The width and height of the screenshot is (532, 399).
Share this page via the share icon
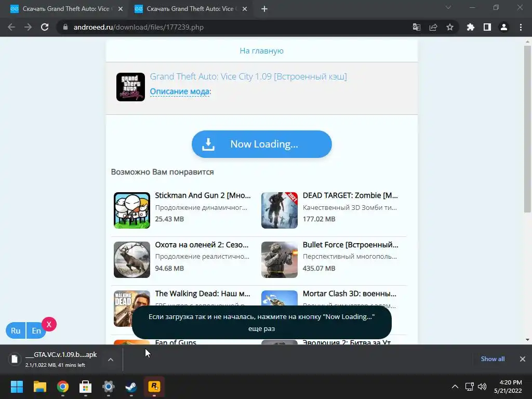pos(433,27)
